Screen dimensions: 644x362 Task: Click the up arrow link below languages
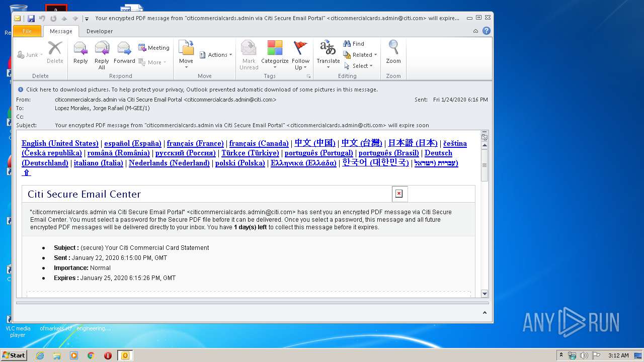pos(26,172)
